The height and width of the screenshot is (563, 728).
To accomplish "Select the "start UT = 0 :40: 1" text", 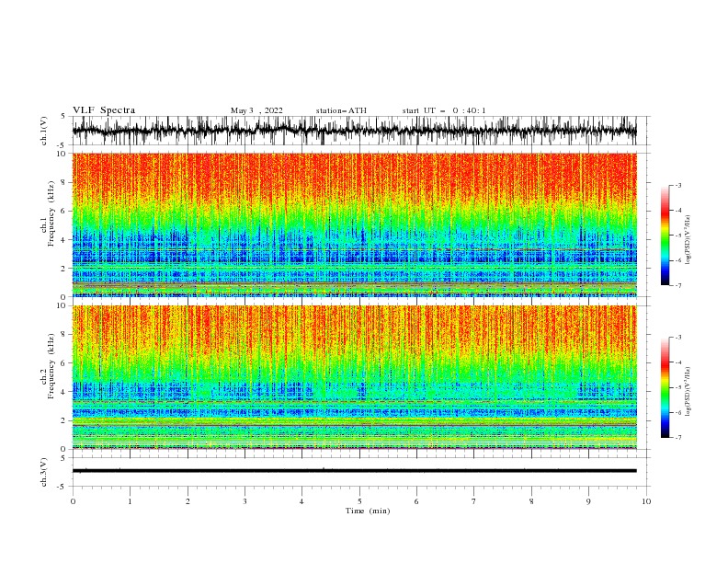I will (444, 110).
